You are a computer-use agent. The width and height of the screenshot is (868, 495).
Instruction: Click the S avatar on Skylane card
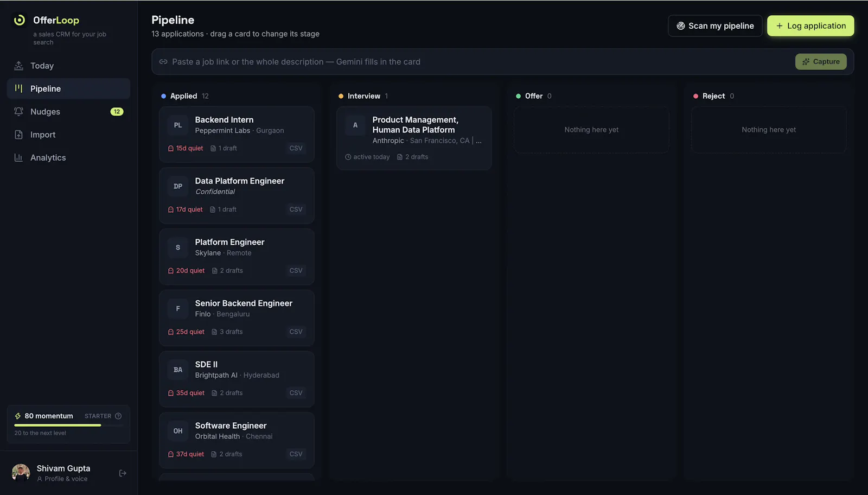pyautogui.click(x=178, y=247)
